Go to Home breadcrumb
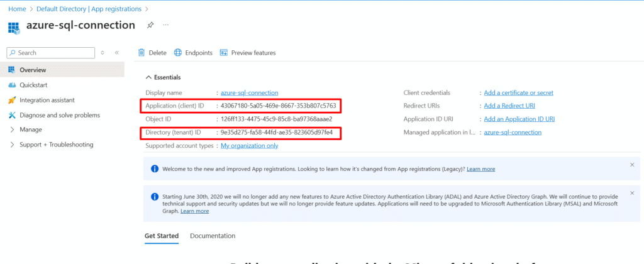This screenshot has width=644, height=264. pyautogui.click(x=17, y=9)
